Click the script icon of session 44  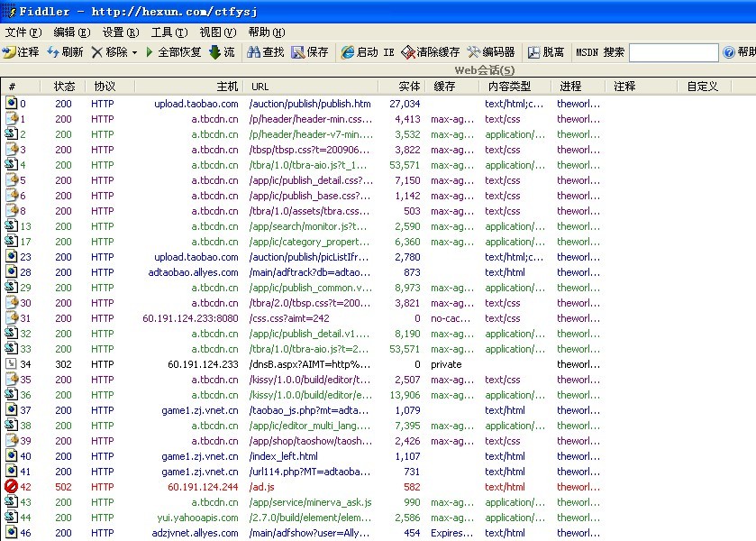click(11, 517)
